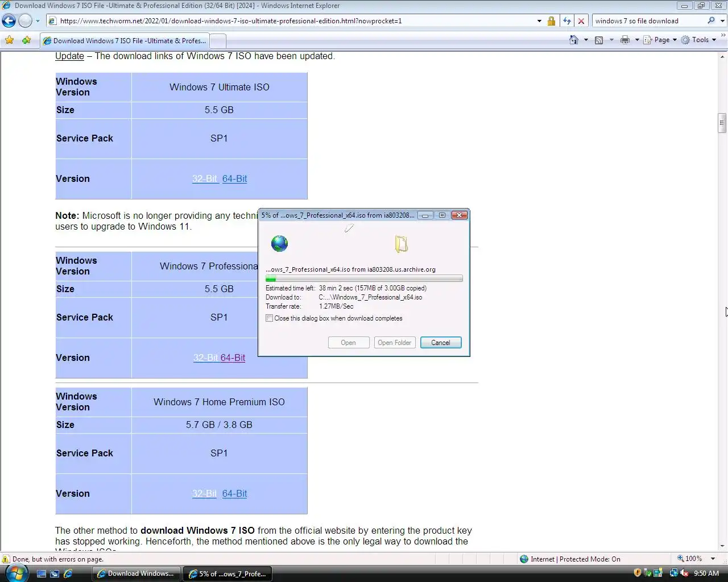The height and width of the screenshot is (582, 728).
Task: Click Home Premium 64-Bit link
Action: pyautogui.click(x=234, y=493)
